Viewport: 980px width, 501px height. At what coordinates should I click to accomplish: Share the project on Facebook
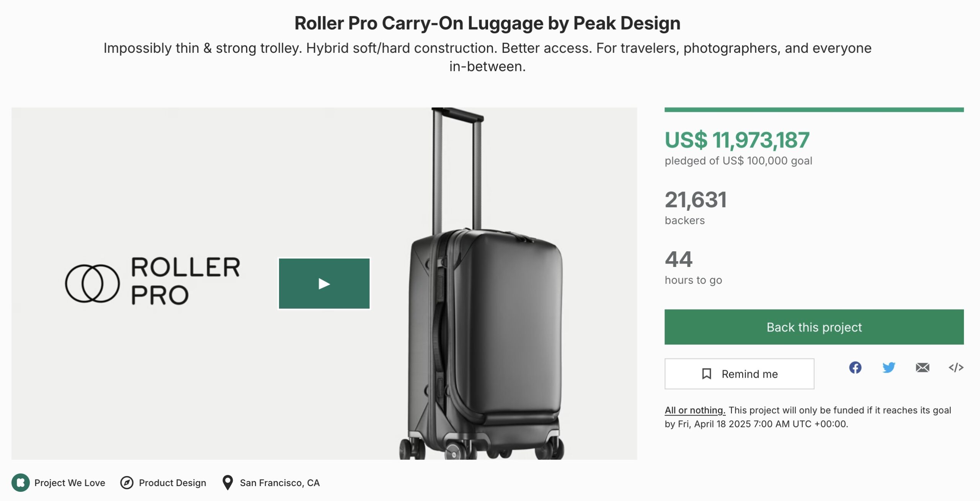(x=855, y=367)
